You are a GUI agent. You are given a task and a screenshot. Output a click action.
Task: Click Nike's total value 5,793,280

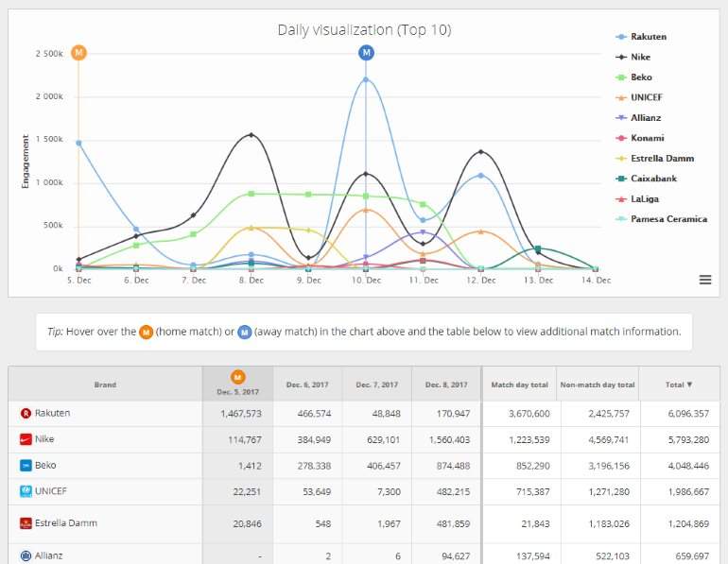click(x=688, y=439)
